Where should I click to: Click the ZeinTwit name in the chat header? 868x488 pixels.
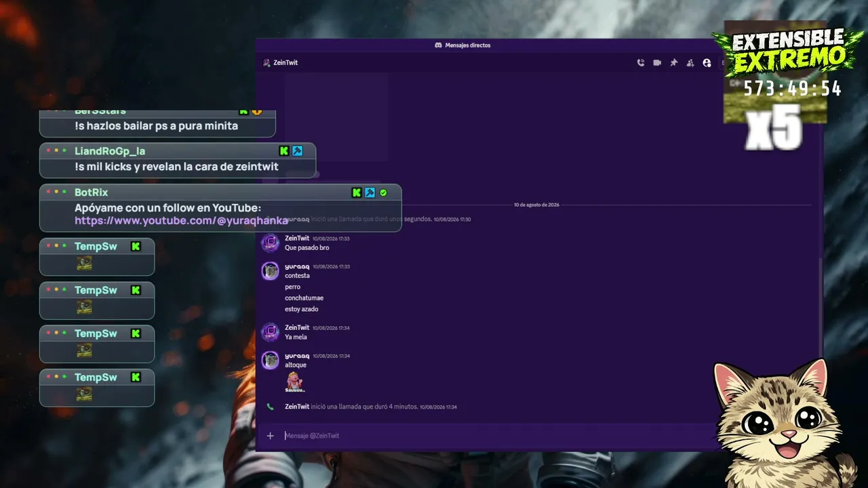[x=285, y=62]
